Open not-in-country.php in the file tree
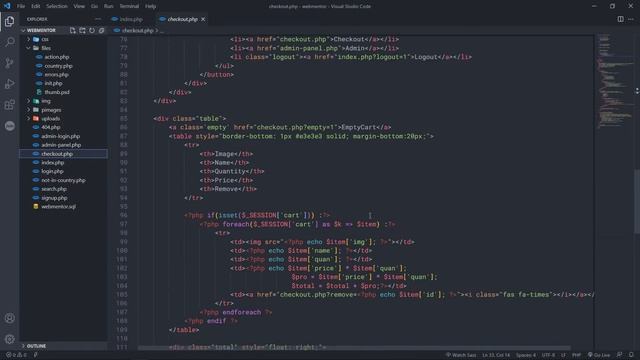Image resolution: width=640 pixels, height=360 pixels. 63,180
